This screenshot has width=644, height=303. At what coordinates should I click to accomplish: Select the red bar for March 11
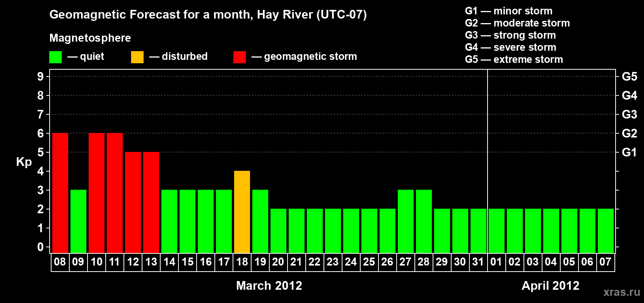[115, 193]
